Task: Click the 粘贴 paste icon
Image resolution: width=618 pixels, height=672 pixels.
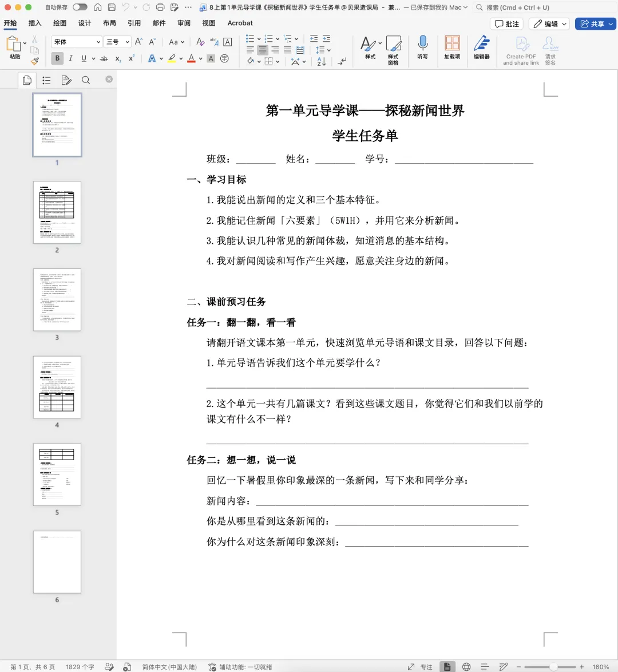Action: click(14, 45)
